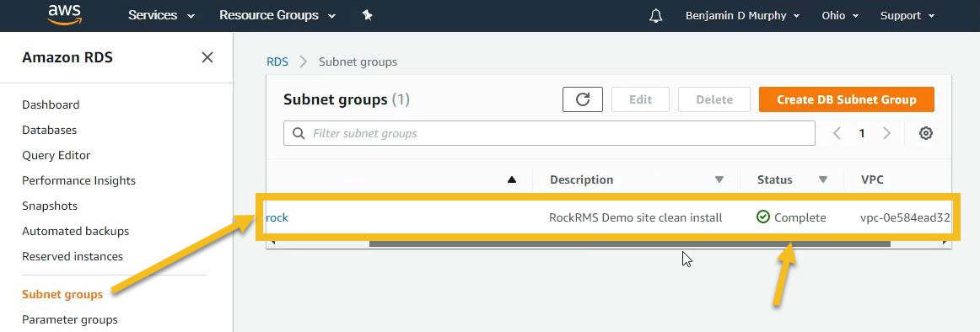Click page number 1

coord(861,133)
